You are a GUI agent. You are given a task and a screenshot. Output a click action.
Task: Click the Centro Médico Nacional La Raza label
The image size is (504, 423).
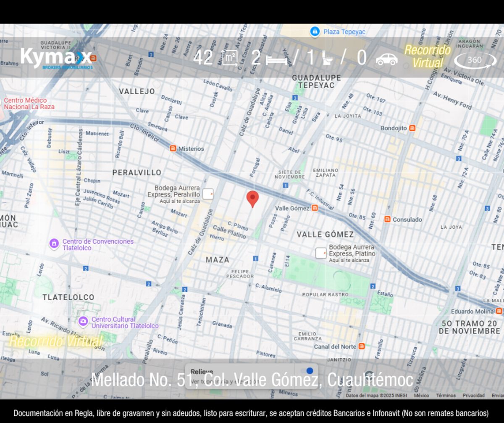[x=29, y=103]
